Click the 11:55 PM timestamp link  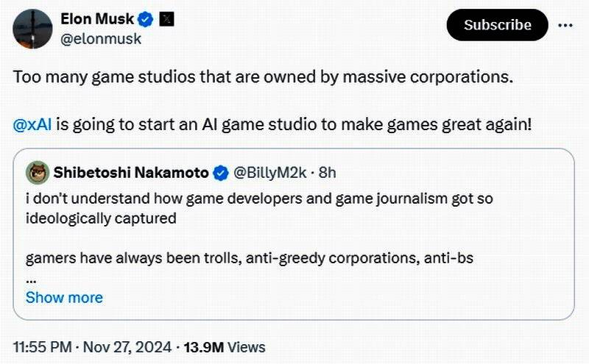[43, 346]
